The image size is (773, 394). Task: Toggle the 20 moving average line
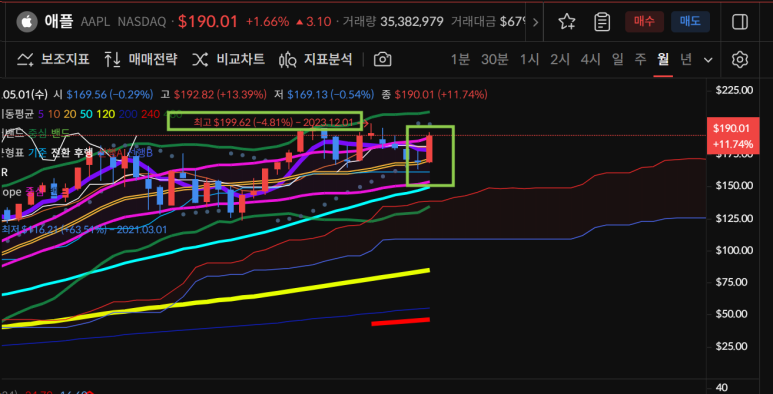click(x=70, y=114)
